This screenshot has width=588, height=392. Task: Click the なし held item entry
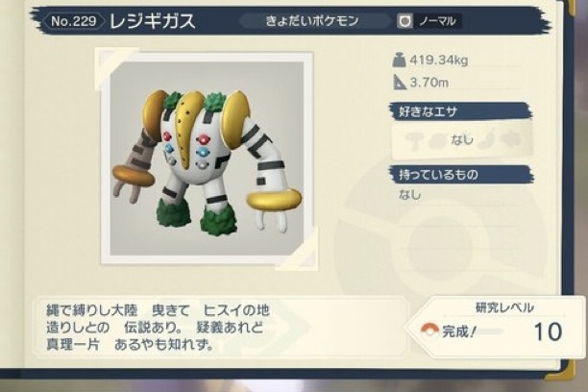pos(410,195)
